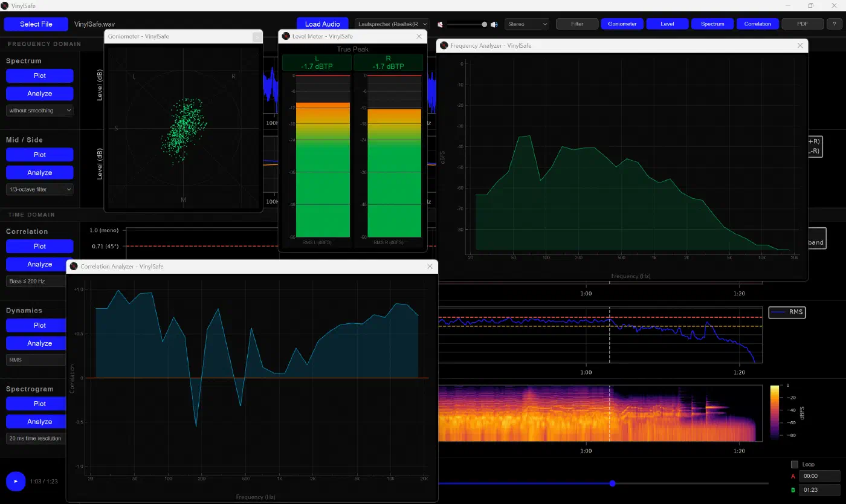Close the Correlation Analyzer window

tap(430, 267)
